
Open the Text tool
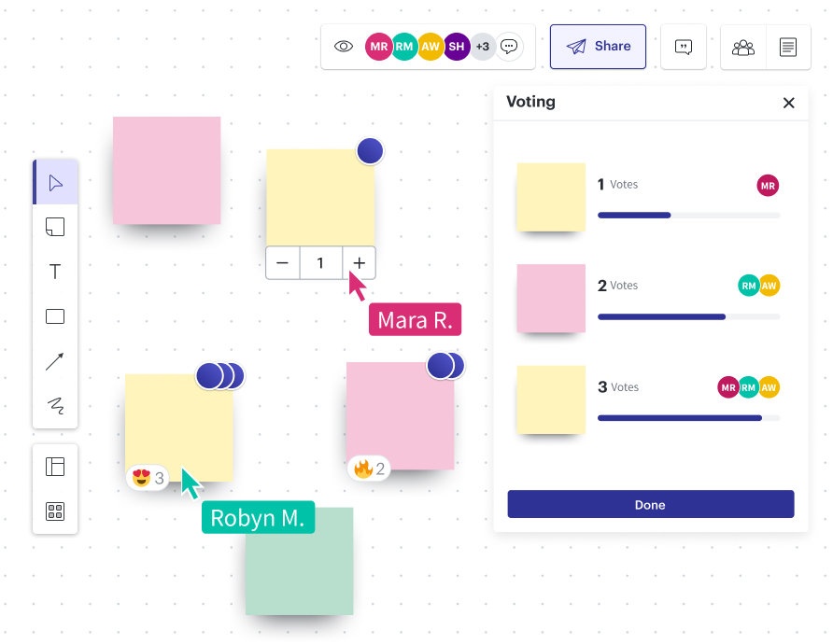coord(54,272)
